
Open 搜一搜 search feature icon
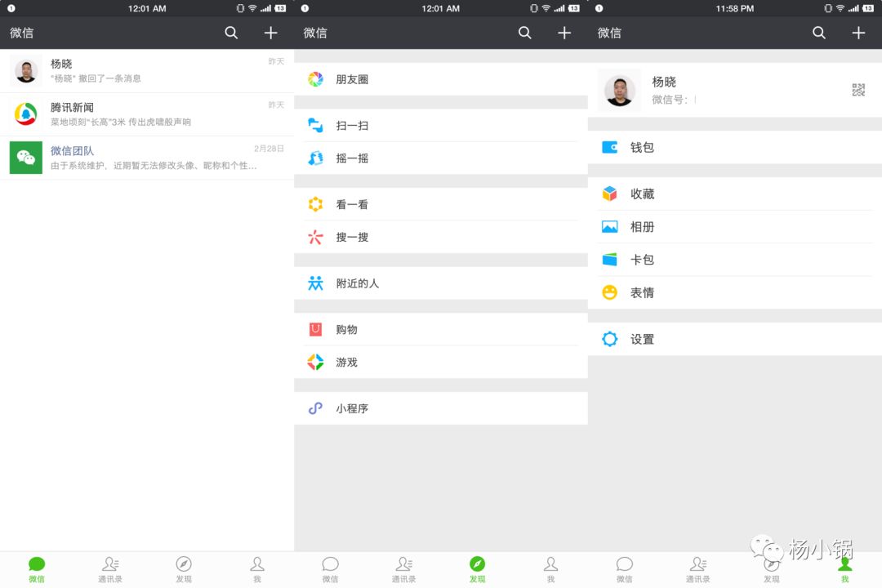point(315,237)
